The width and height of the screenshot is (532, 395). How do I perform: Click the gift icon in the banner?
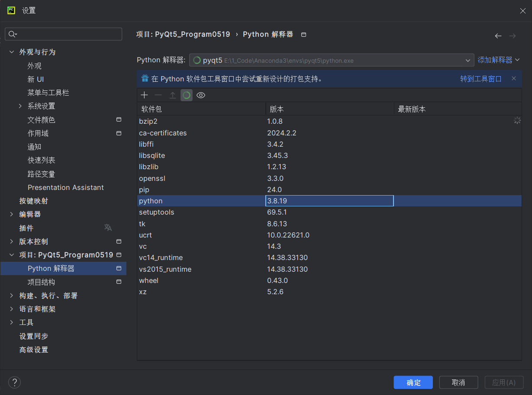(x=145, y=79)
